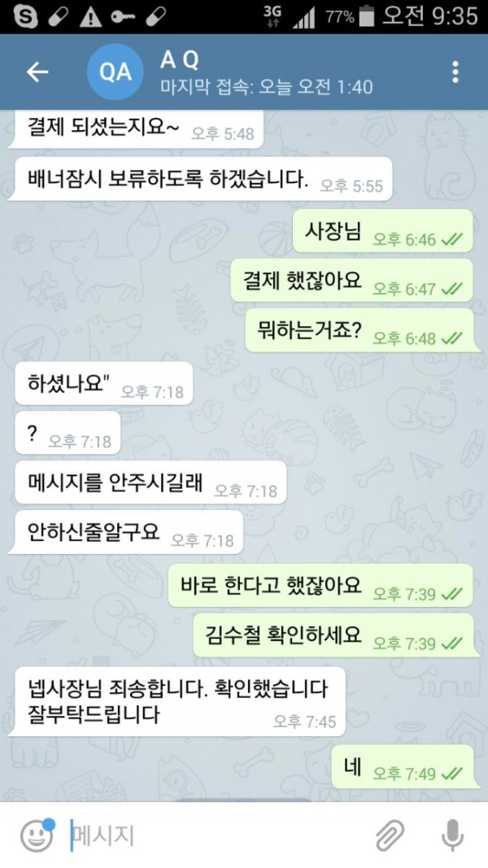Tap read checkmarks on the '네' message
488x868 pixels.
pos(452,773)
